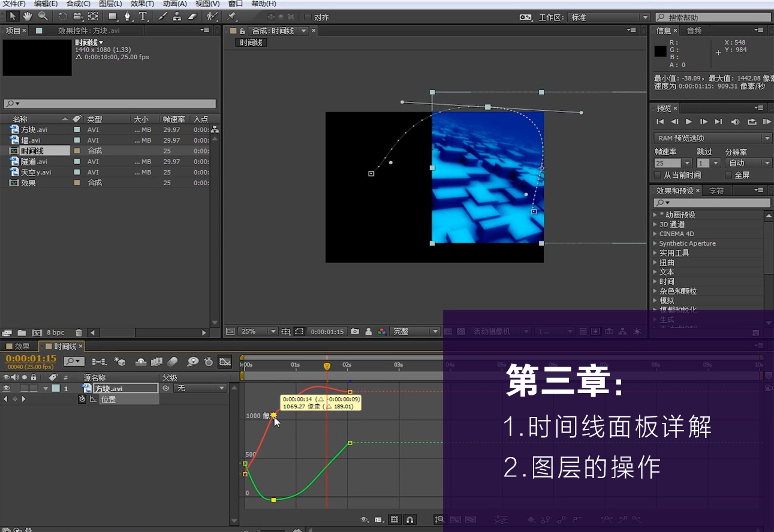The image size is (774, 532).
Task: Click the motion blur enable icon
Action: 173,362
